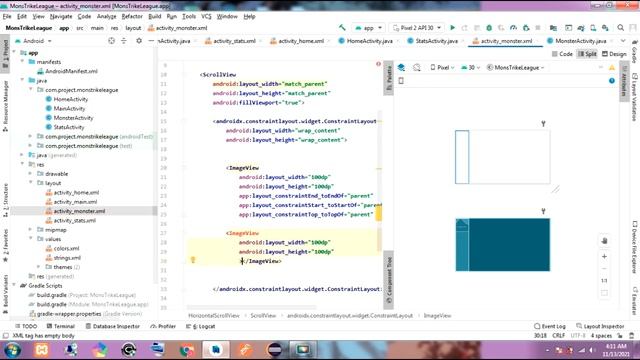Image resolution: width=640 pixels, height=360 pixels.
Task: Click the TODO tool window button
Action: point(26,326)
